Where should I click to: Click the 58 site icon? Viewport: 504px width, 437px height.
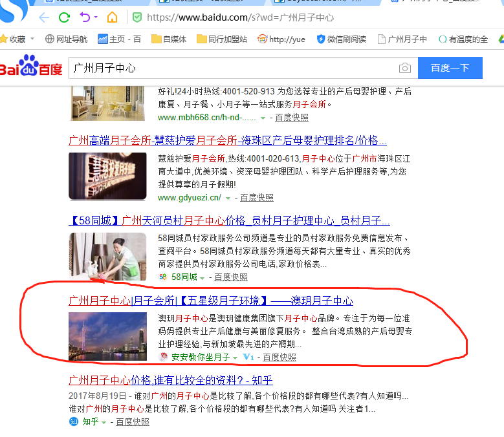coord(163,277)
